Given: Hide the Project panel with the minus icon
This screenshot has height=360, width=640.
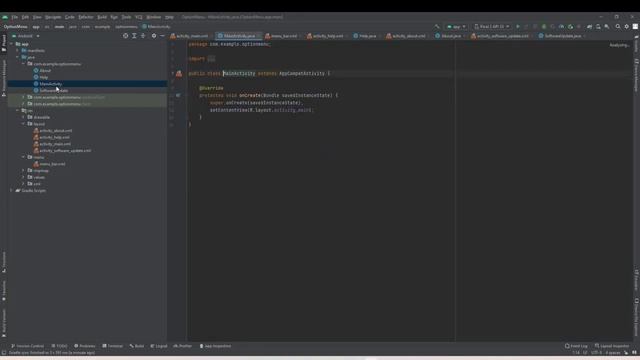Looking at the screenshot, I should 162,36.
